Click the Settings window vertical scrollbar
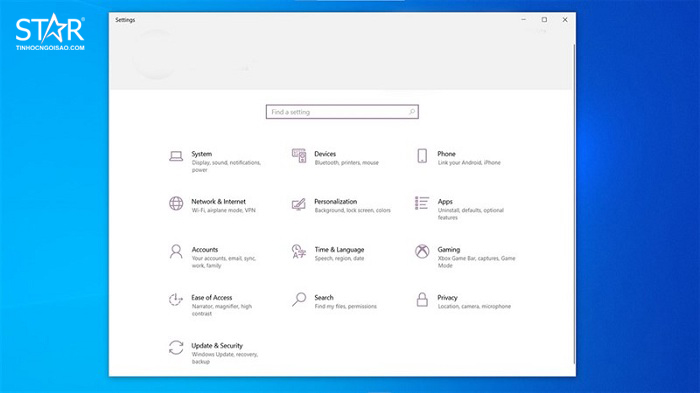The height and width of the screenshot is (393, 700). [574, 204]
